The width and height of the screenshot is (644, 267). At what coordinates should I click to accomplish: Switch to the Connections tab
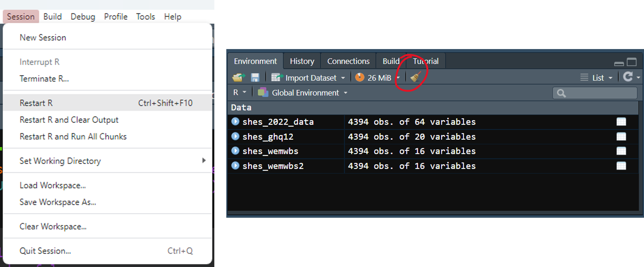pos(348,61)
